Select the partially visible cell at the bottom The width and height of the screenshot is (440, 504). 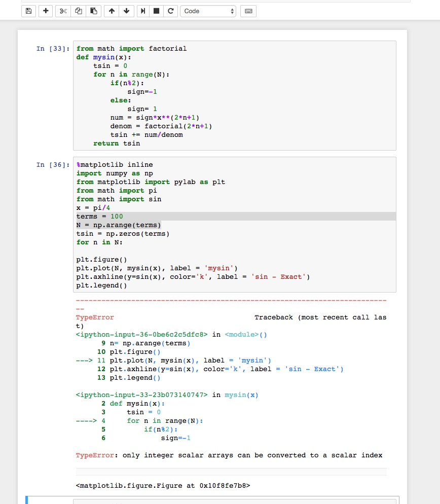[x=213, y=502]
